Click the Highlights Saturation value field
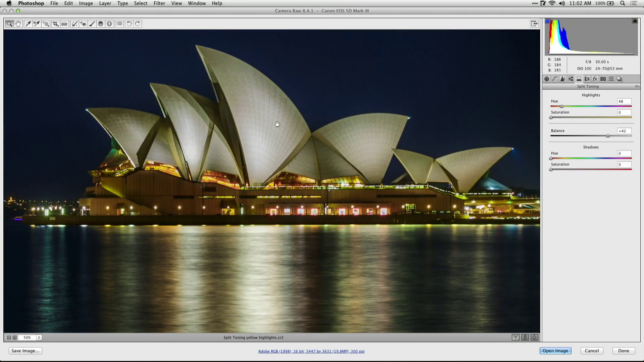The image size is (644, 362). coord(624,112)
